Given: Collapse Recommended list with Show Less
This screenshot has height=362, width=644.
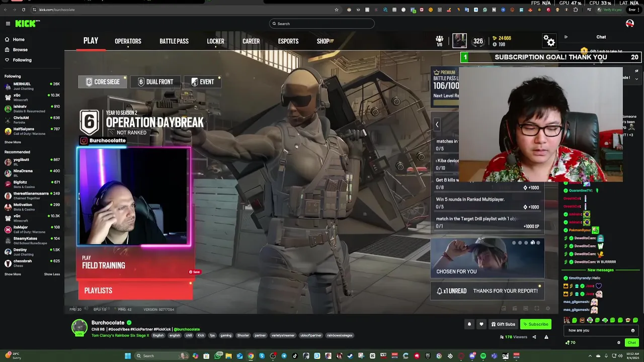Looking at the screenshot, I should (x=52, y=275).
